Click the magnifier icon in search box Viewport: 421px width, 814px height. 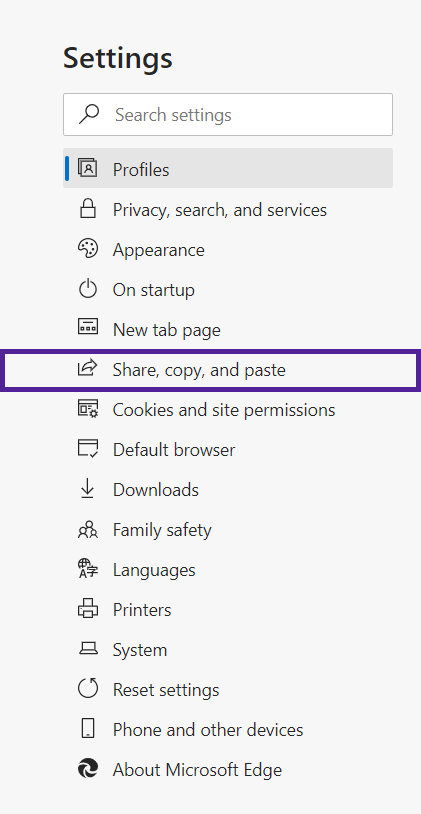click(89, 114)
